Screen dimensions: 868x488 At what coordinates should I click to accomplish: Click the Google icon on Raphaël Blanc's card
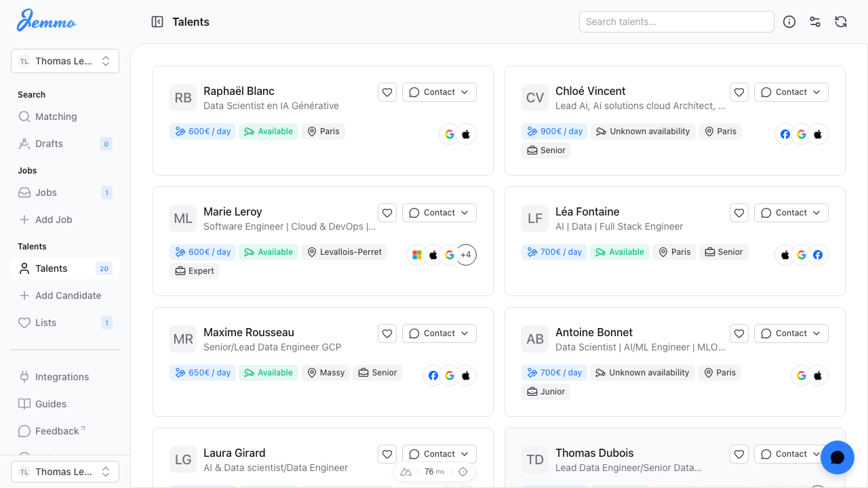click(450, 134)
